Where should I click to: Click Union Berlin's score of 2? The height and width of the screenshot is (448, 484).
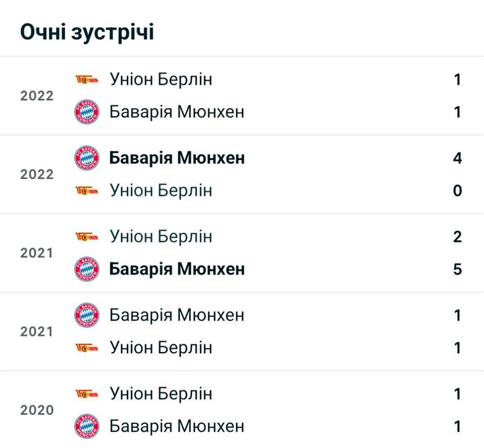point(457,237)
